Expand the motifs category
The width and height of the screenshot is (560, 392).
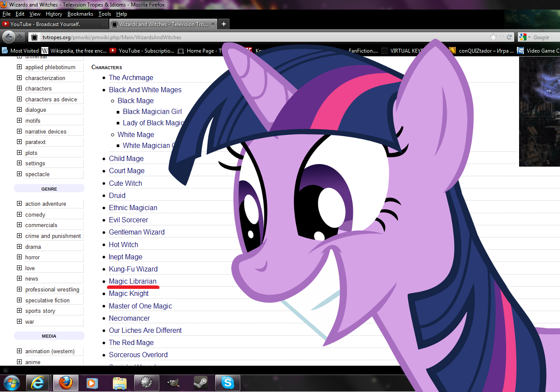coord(19,121)
